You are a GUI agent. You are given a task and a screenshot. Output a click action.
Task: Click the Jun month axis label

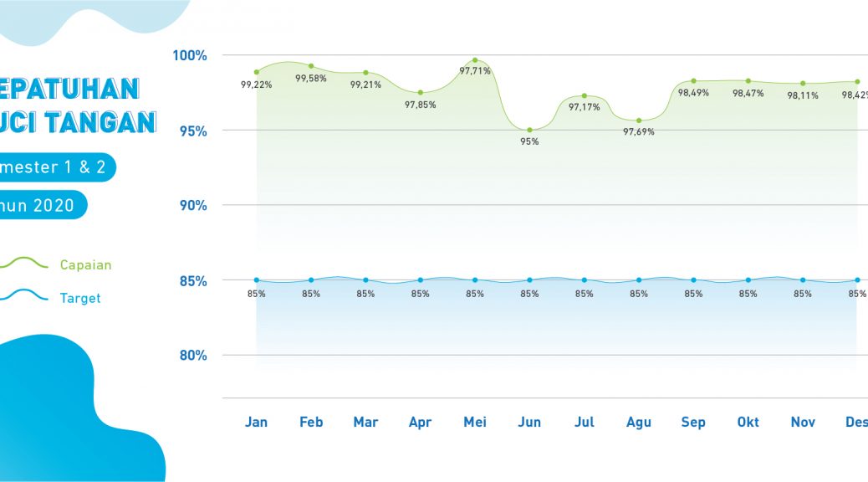point(529,423)
